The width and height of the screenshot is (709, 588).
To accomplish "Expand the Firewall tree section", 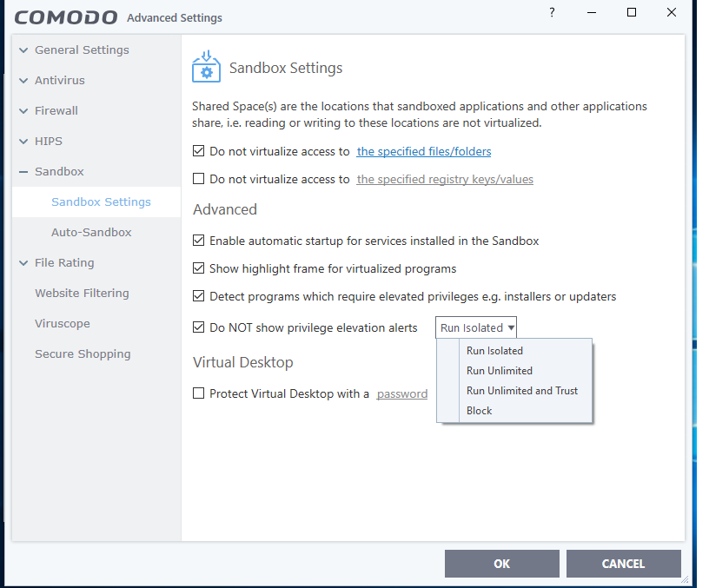I will click(23, 111).
